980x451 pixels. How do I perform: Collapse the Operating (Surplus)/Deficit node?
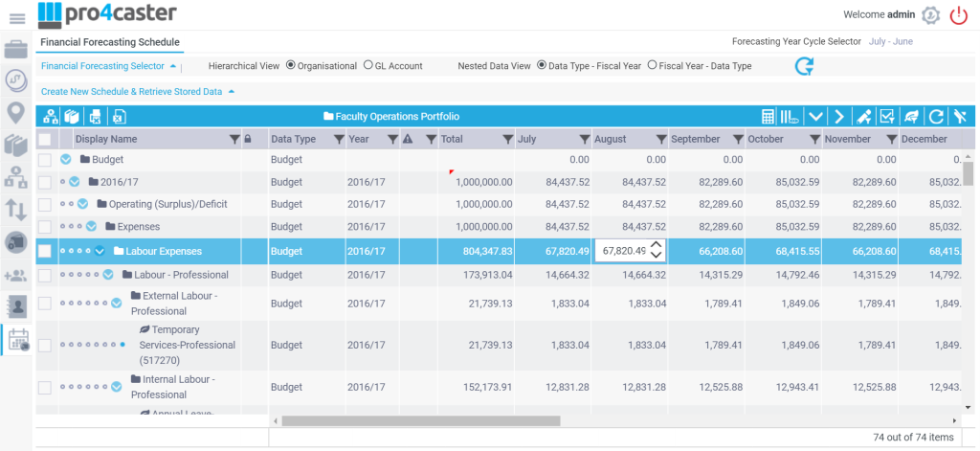pyautogui.click(x=82, y=204)
